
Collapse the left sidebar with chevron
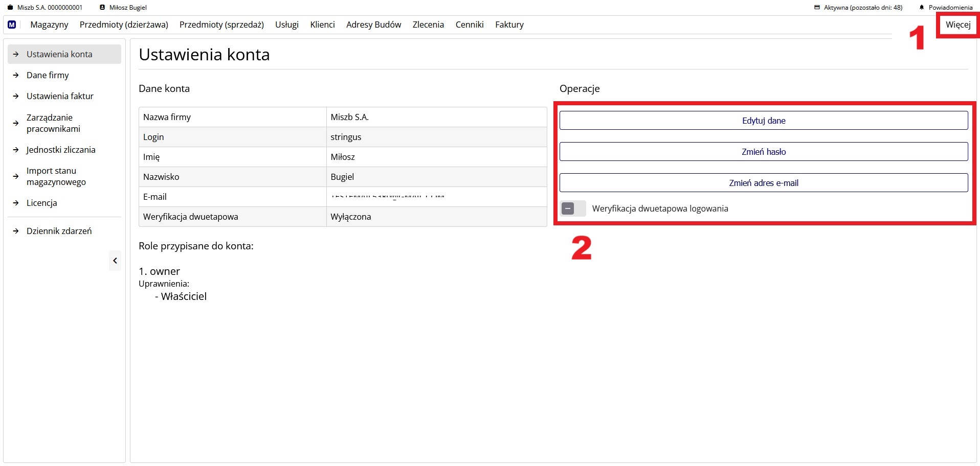[x=115, y=261]
